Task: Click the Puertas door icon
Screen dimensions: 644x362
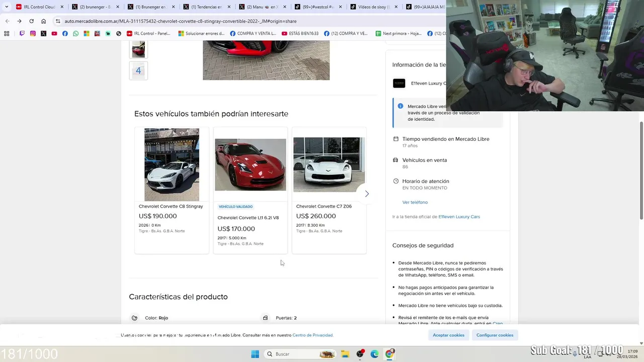Action: 265,318
